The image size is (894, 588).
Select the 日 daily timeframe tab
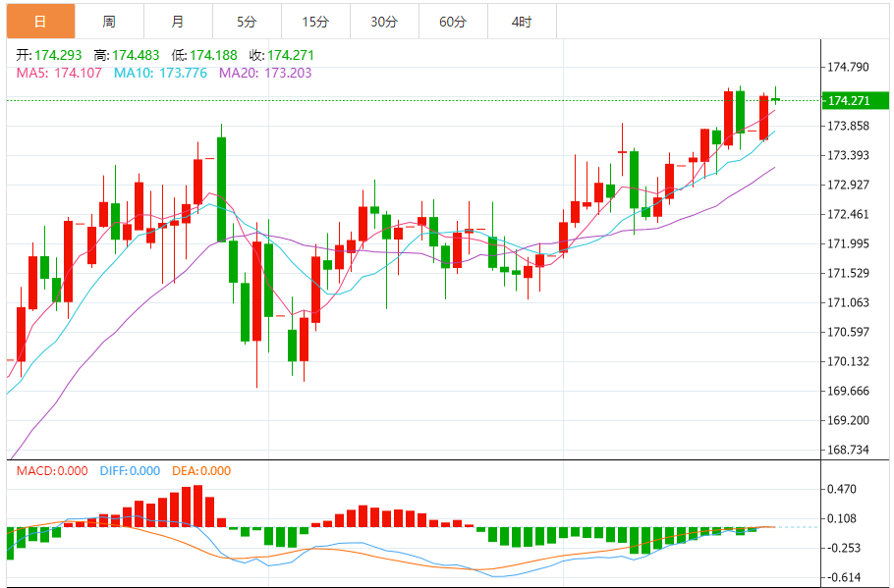40,22
